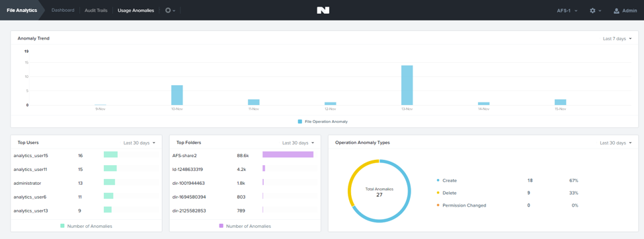This screenshot has width=644, height=239.
Task: Open Top Folders Last 30 days dropdown
Action: [299, 143]
